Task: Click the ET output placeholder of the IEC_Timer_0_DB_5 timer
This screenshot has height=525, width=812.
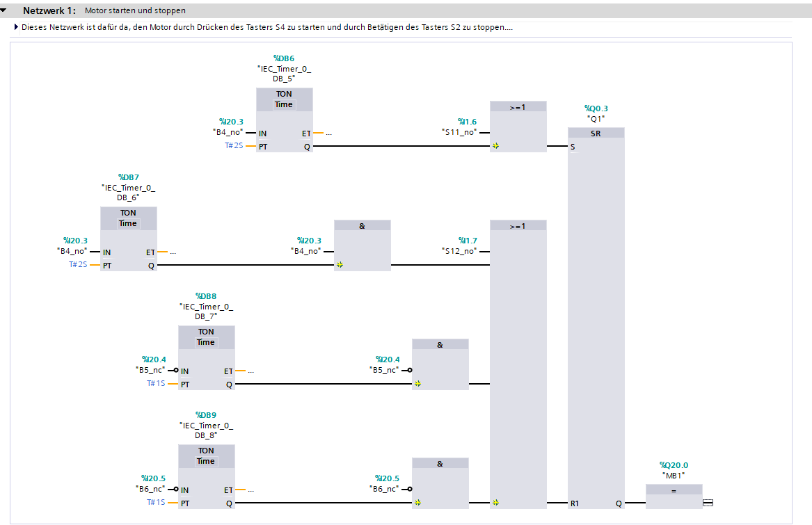Action: pyautogui.click(x=328, y=134)
